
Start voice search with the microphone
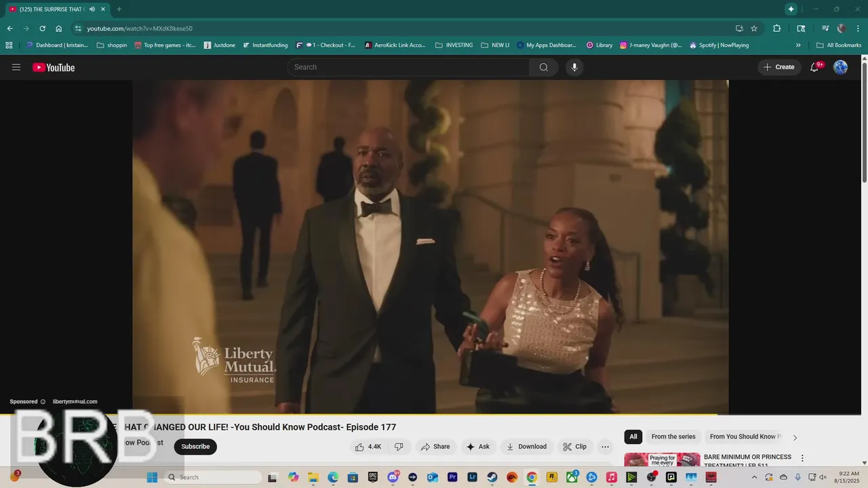(574, 67)
